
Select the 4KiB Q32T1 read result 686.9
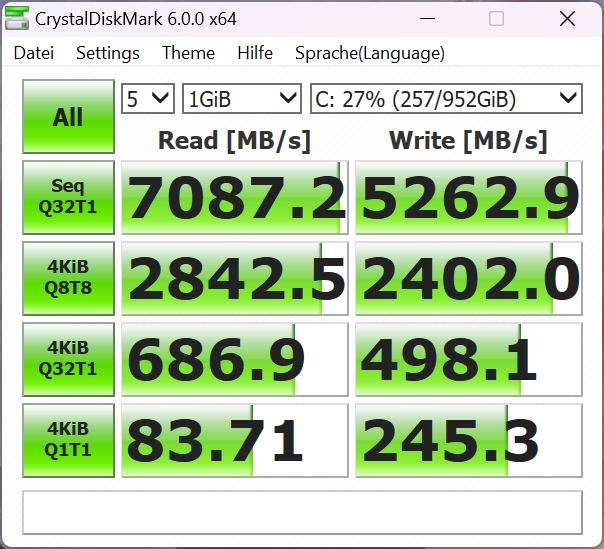(235, 359)
